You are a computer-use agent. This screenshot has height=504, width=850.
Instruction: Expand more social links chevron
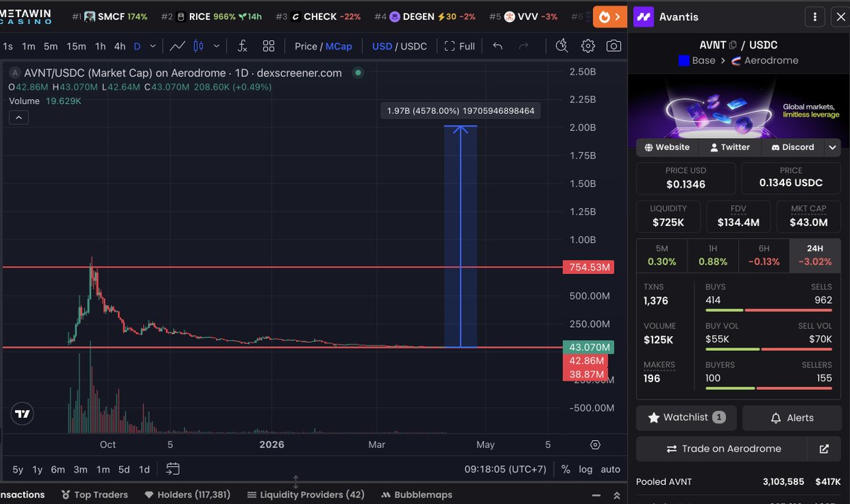(832, 147)
